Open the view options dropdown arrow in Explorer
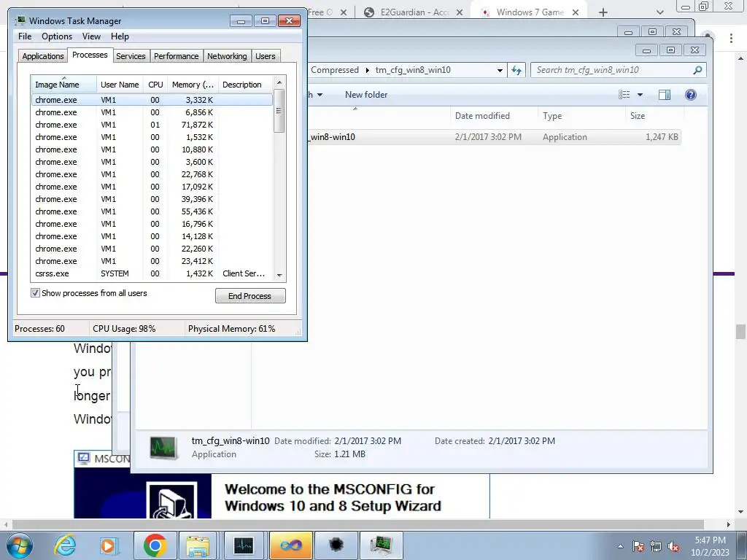 pos(640,95)
